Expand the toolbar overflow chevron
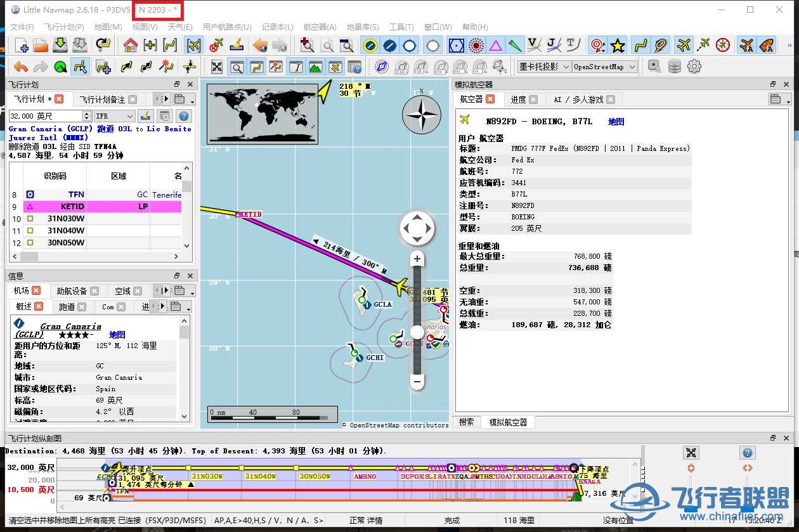799x532 pixels. pyautogui.click(x=789, y=46)
